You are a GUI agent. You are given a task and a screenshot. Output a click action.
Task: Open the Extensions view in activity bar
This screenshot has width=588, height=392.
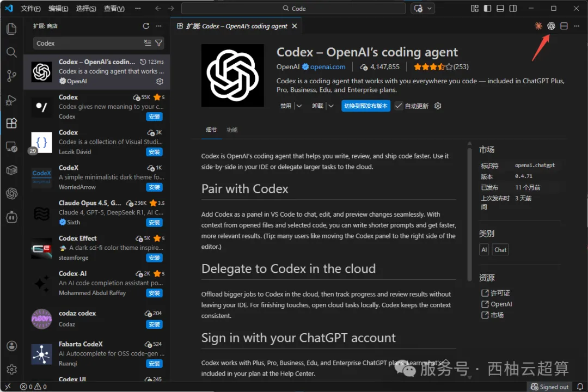pyautogui.click(x=11, y=123)
